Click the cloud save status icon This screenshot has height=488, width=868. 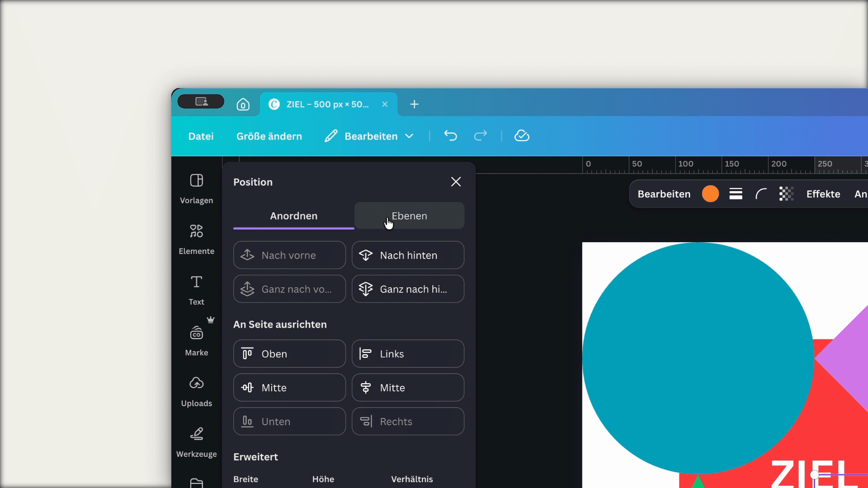click(522, 136)
